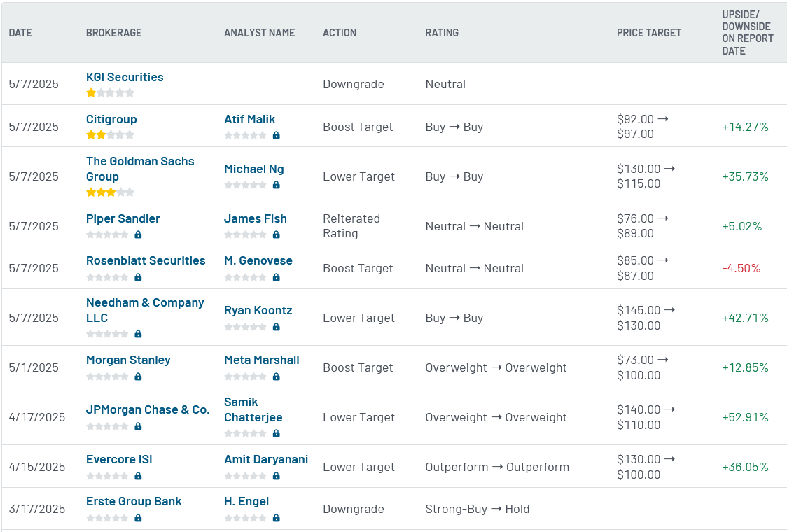Click lock icon under Needham & Company LLC
This screenshot has height=532, width=787.
click(x=138, y=334)
